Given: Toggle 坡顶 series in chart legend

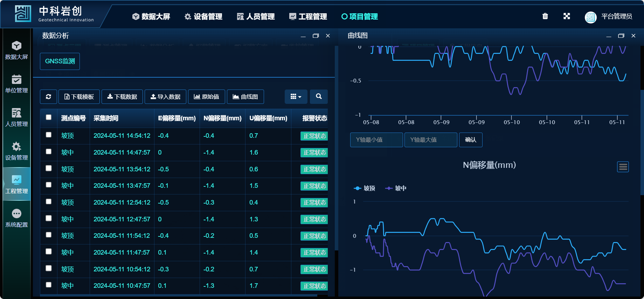Looking at the screenshot, I should [x=365, y=188].
